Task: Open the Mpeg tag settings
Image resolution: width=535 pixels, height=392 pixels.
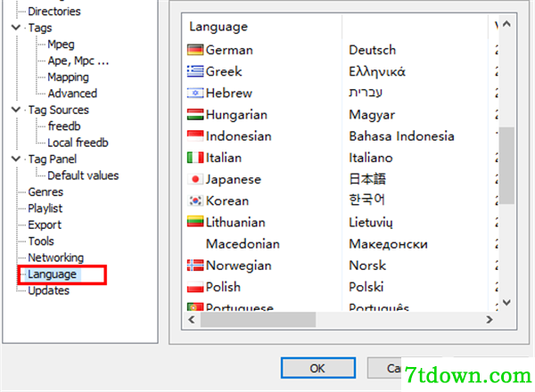Action: [61, 45]
